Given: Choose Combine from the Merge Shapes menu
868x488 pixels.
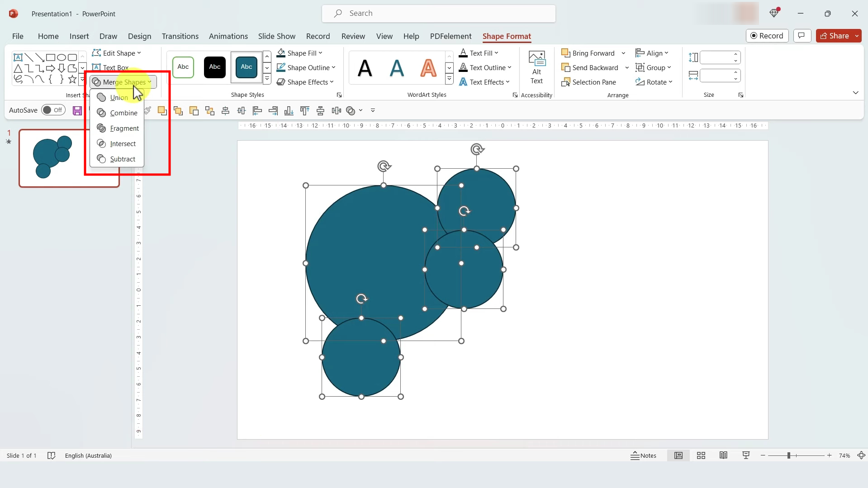Looking at the screenshot, I should (117, 113).
